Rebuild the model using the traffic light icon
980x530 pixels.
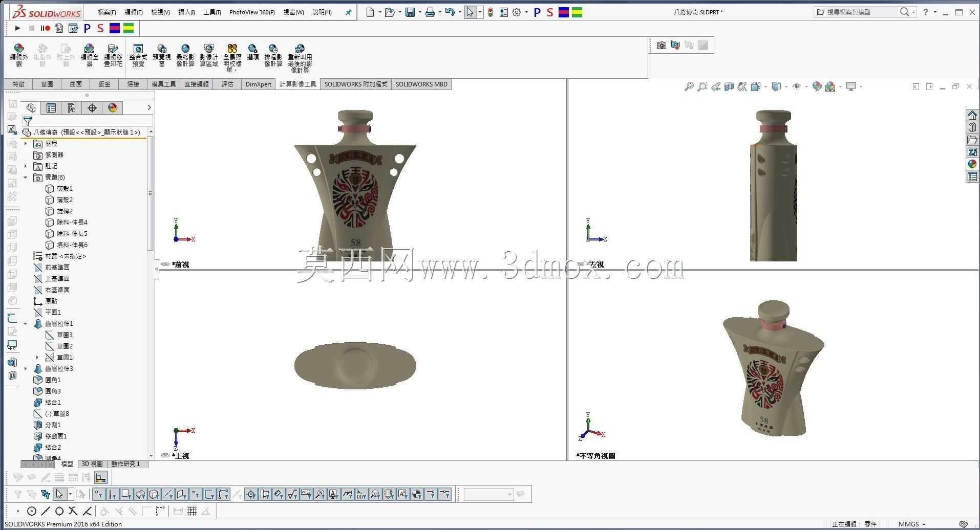491,12
